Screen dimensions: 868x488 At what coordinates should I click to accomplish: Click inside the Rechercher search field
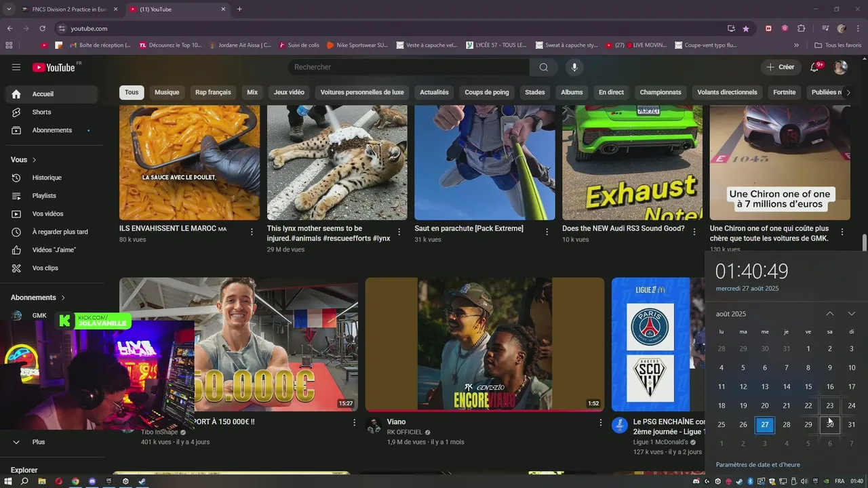coord(409,67)
